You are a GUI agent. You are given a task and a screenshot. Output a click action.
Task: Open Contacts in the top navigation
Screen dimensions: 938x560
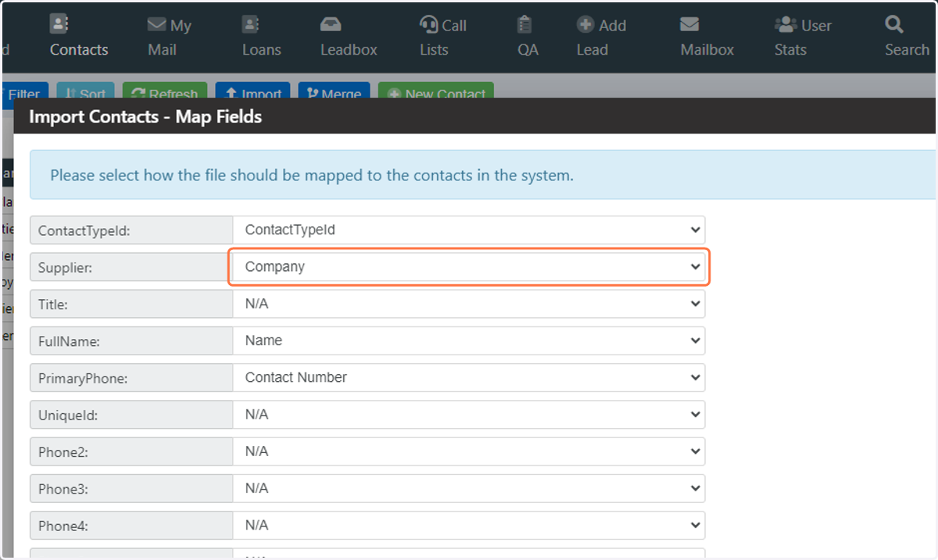point(78,37)
